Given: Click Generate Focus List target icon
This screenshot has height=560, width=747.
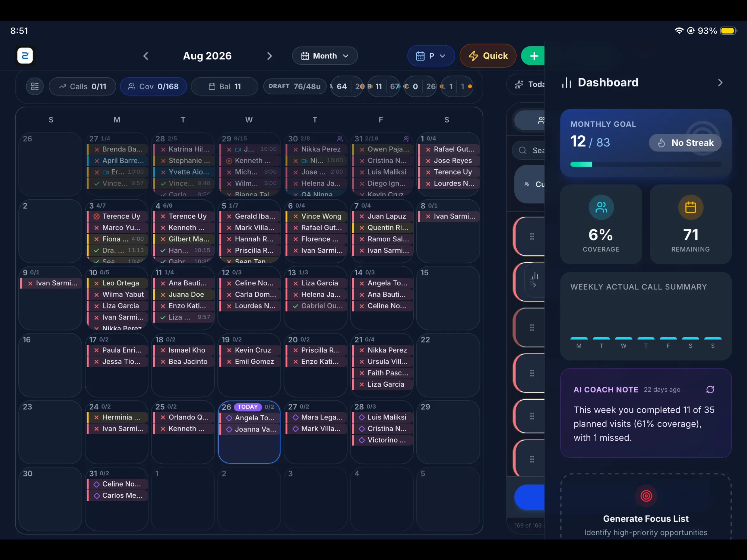Looking at the screenshot, I should (646, 496).
